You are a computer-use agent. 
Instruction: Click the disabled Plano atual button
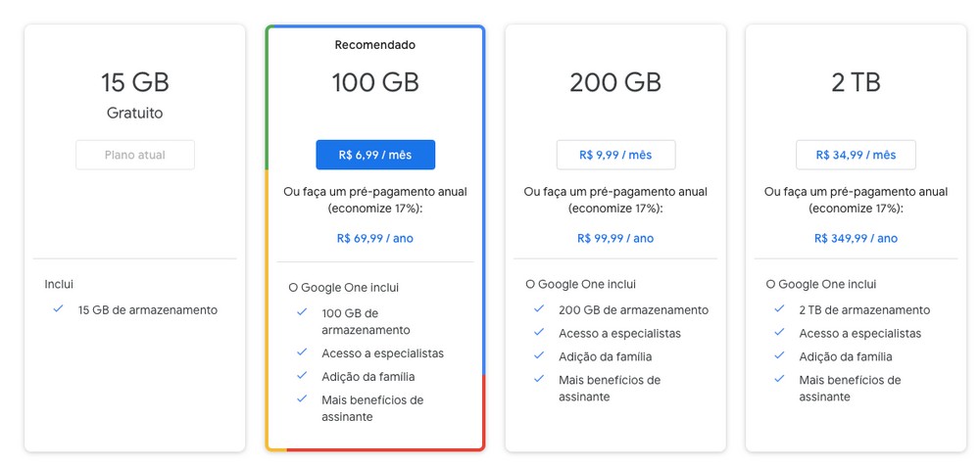[x=135, y=155]
